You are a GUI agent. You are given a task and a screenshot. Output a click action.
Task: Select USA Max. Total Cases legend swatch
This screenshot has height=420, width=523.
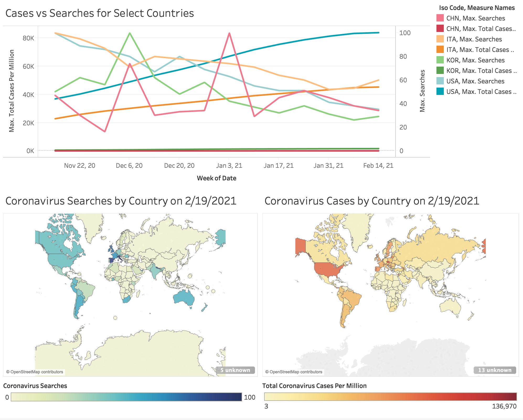440,91
